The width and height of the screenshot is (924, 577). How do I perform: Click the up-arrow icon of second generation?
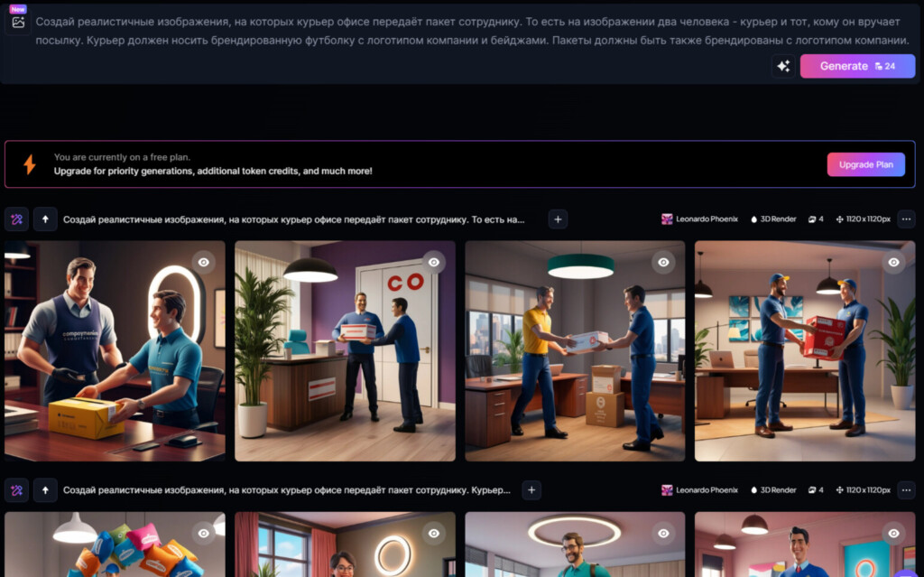point(45,490)
